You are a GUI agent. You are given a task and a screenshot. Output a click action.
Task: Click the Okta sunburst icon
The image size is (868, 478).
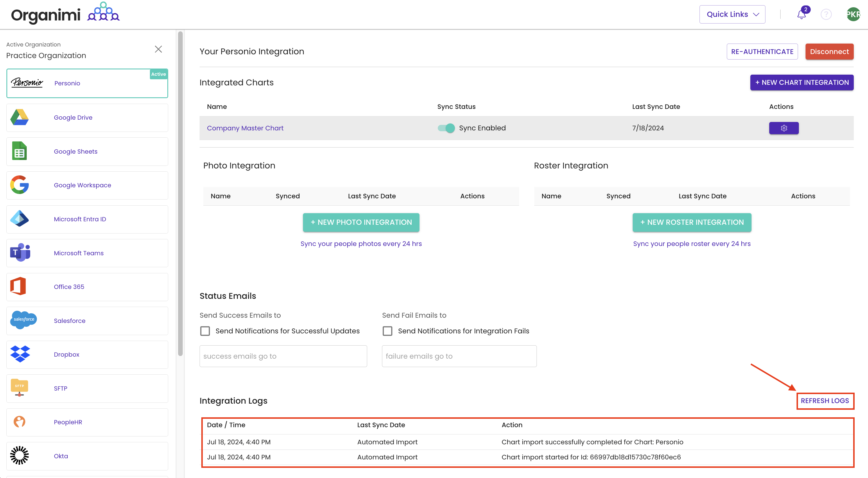[x=19, y=455]
